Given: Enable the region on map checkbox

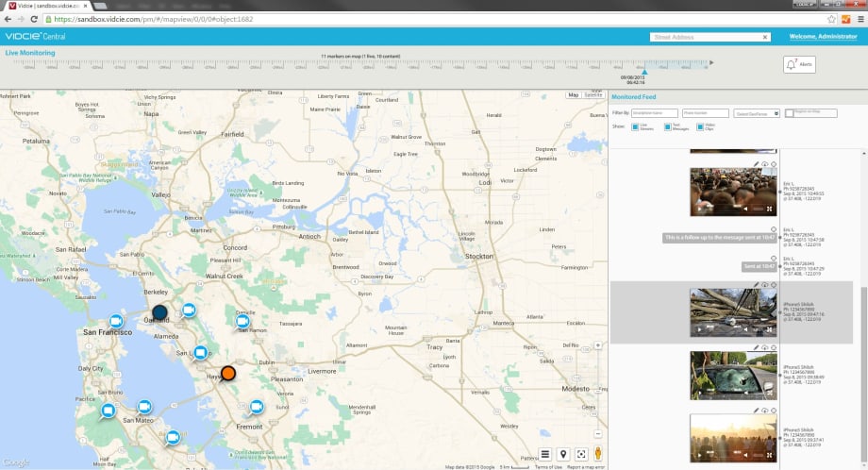Looking at the screenshot, I should point(790,113).
